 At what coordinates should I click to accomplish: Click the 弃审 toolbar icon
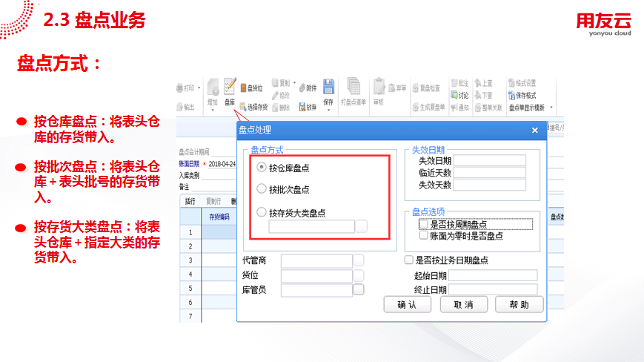click(392, 88)
